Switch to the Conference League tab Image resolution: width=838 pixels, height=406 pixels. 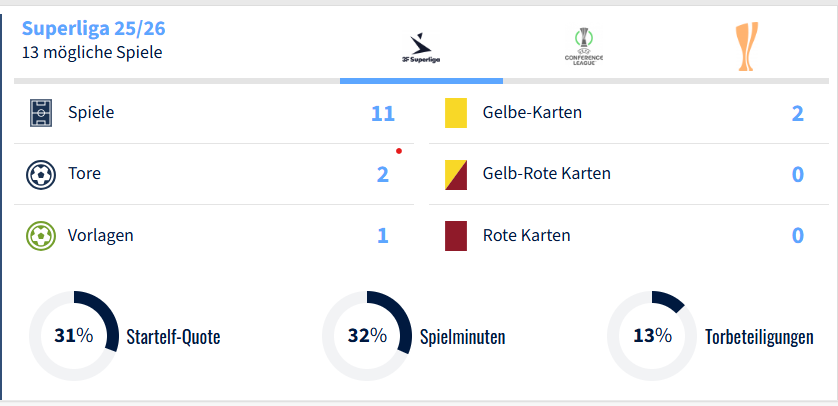pyautogui.click(x=584, y=47)
